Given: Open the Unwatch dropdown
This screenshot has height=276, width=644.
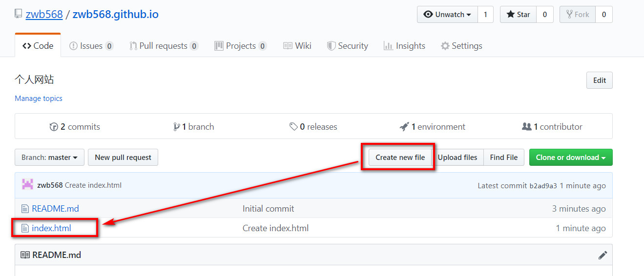Looking at the screenshot, I should (x=447, y=15).
